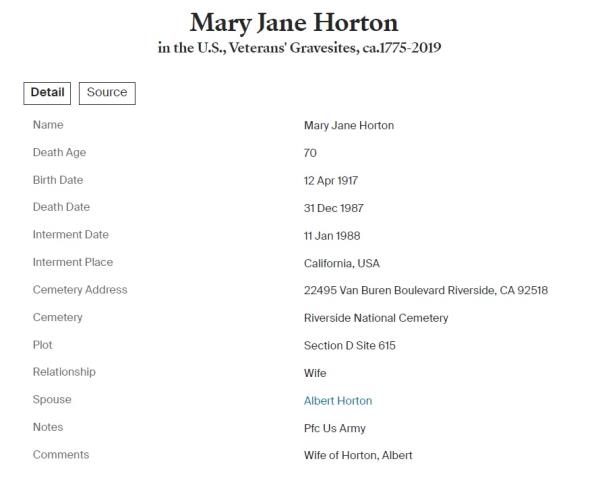Click the Spouse field label

point(52,400)
